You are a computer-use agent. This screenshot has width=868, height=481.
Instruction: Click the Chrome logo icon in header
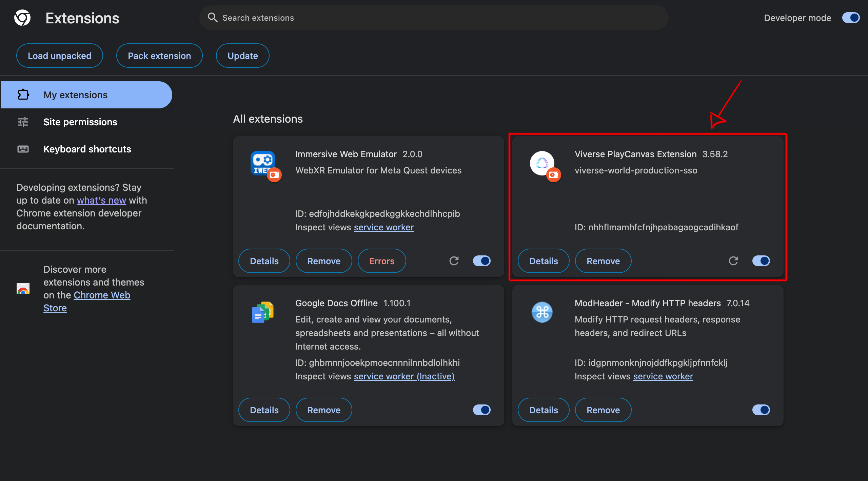coord(22,18)
